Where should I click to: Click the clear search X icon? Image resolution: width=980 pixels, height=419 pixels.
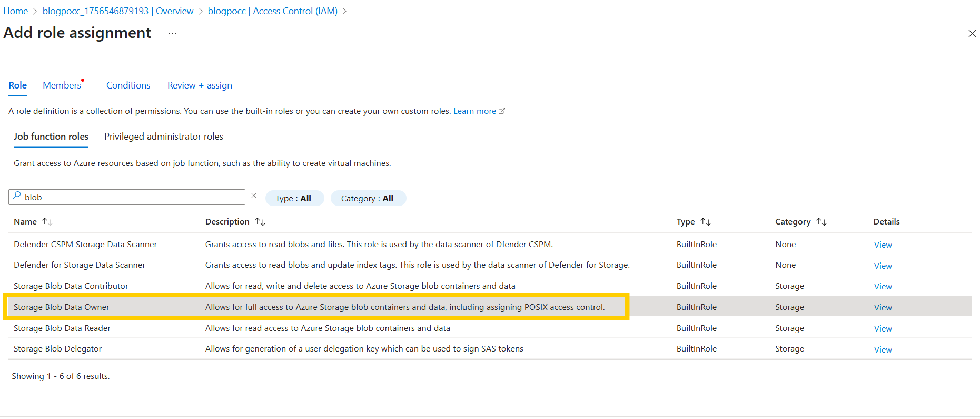click(254, 196)
